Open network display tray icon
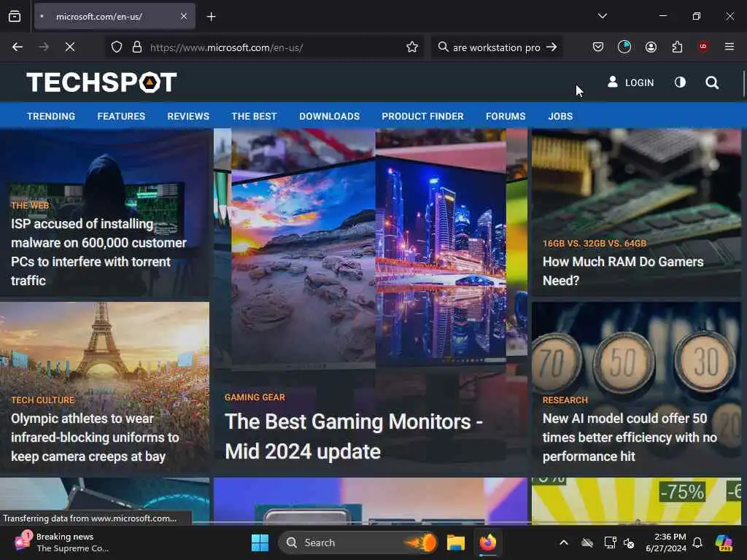747x560 pixels. point(610,542)
